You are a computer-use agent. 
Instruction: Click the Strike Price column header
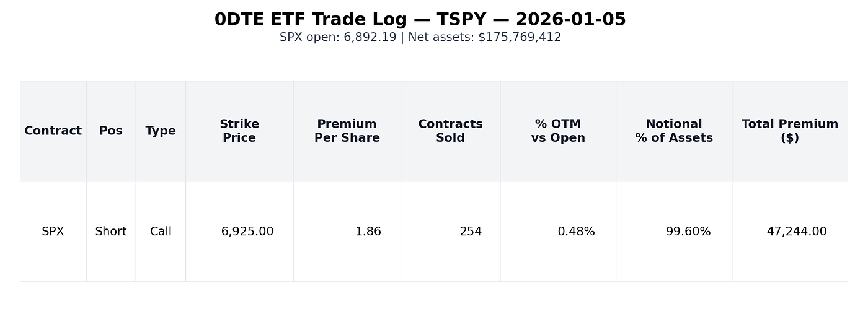[239, 131]
